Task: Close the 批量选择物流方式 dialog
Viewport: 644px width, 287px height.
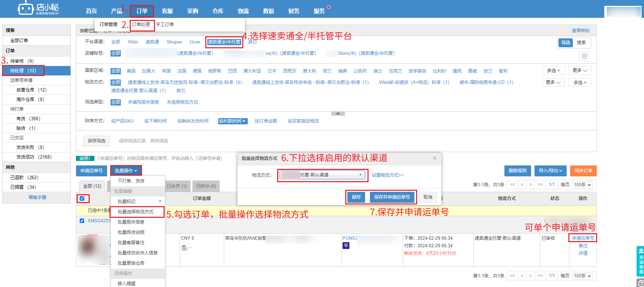Action: point(435,158)
